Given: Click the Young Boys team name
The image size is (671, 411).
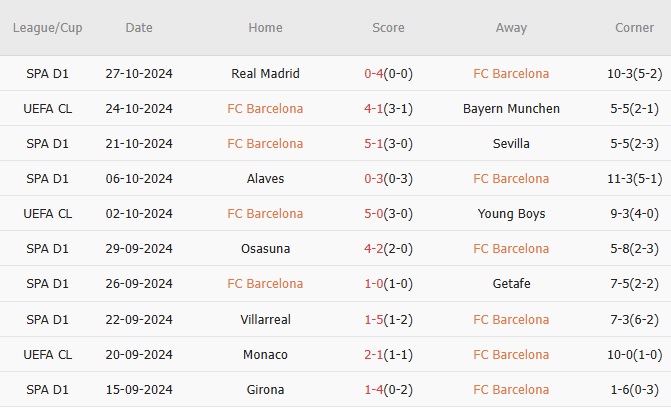Looking at the screenshot, I should tap(511, 213).
